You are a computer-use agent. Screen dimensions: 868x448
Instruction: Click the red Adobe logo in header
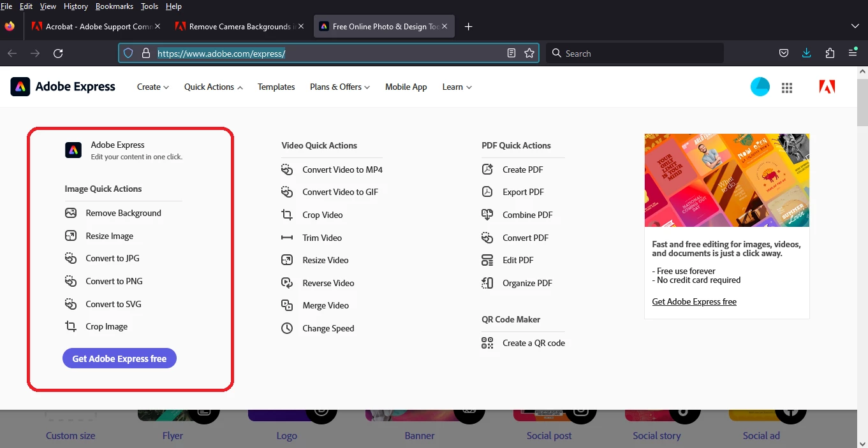coord(827,87)
